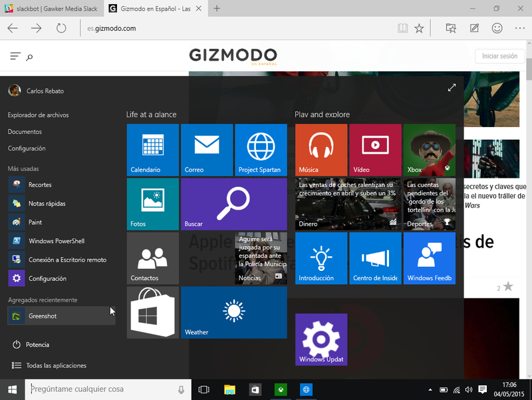Open File Explorer from the taskbar
The image size is (532, 400).
pyautogui.click(x=229, y=389)
